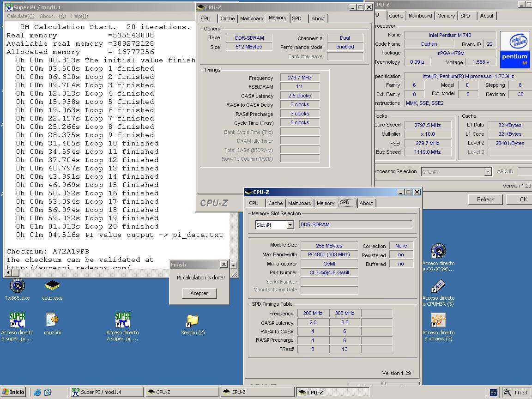Open the CG-ICS95 shortcut icon
The image size is (532, 399).
pyautogui.click(x=438, y=252)
